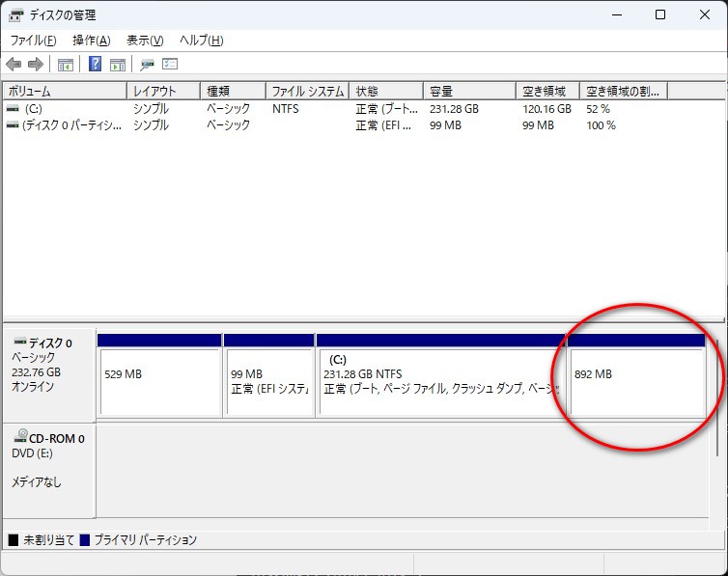Image resolution: width=728 pixels, height=576 pixels.
Task: Select the (ディスク 0 パーティシ... volume row
Action: pos(72,125)
